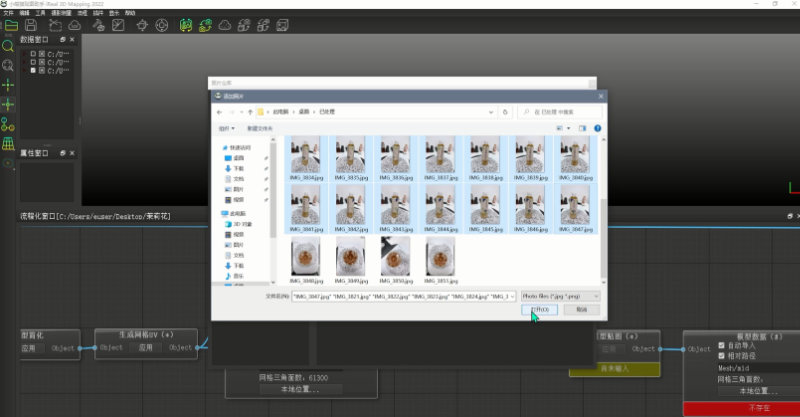Select the second magnifier zoom tool in left sidebar
Viewport: 800px width, 417px height.
click(8, 65)
